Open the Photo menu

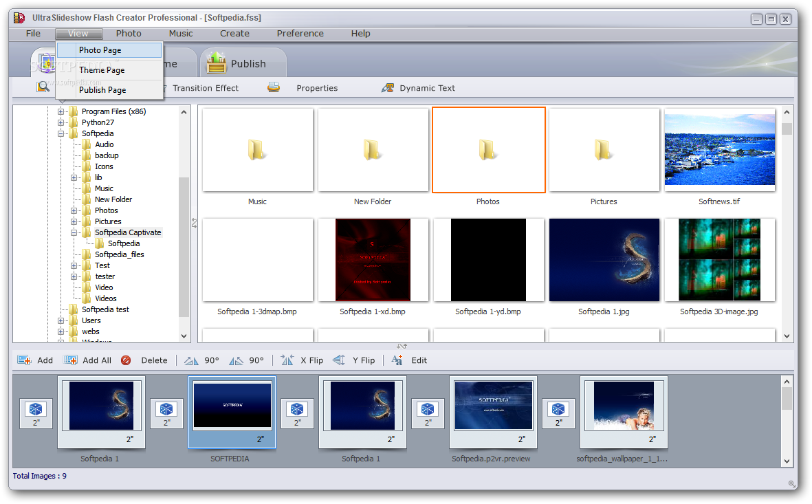(x=129, y=33)
